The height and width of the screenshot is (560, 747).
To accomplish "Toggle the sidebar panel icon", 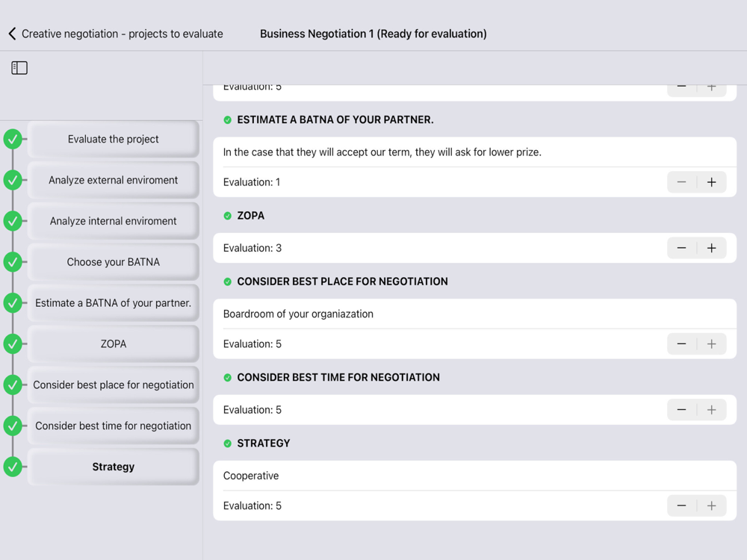I will [x=19, y=68].
